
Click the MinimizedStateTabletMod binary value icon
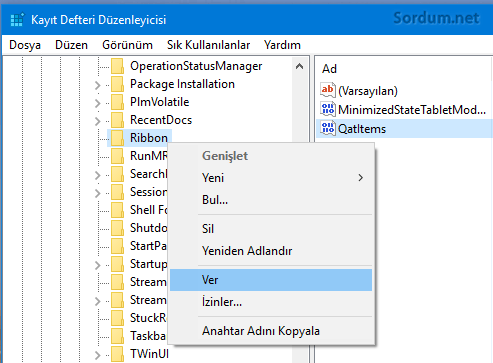click(327, 109)
